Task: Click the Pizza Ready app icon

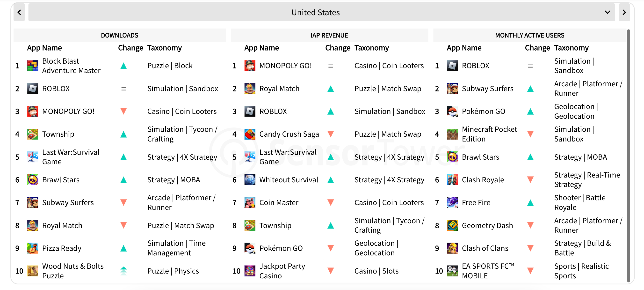Action: point(32,248)
